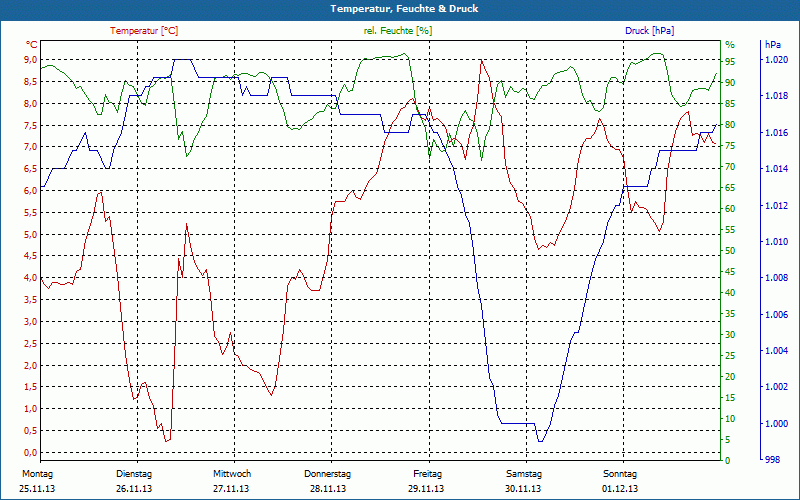Image resolution: width=800 pixels, height=500 pixels.
Task: Select the date "01.12.13"
Action: point(620,489)
